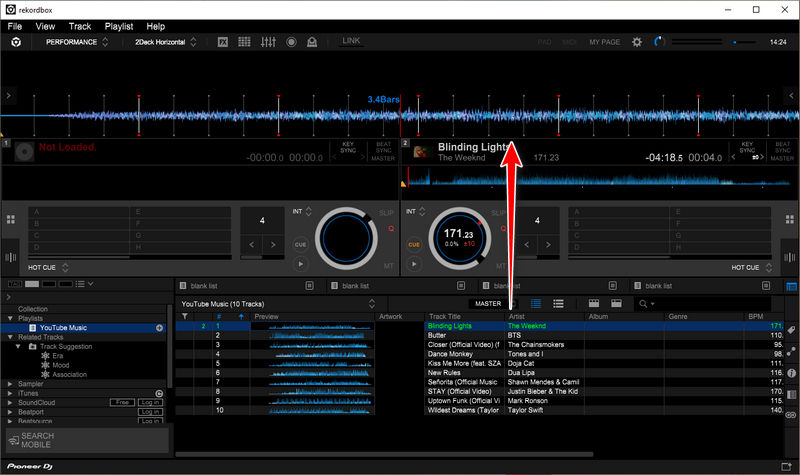The height and width of the screenshot is (475, 800).
Task: Click the track filter funnel icon
Action: click(184, 316)
